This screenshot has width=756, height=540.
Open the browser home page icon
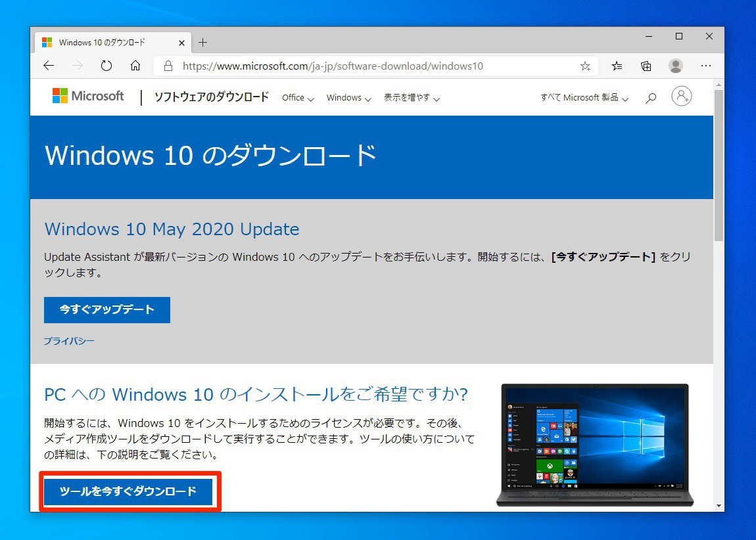click(135, 66)
